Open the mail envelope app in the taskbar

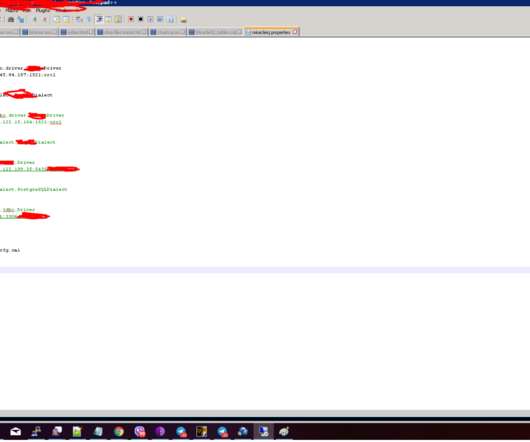pos(16,432)
